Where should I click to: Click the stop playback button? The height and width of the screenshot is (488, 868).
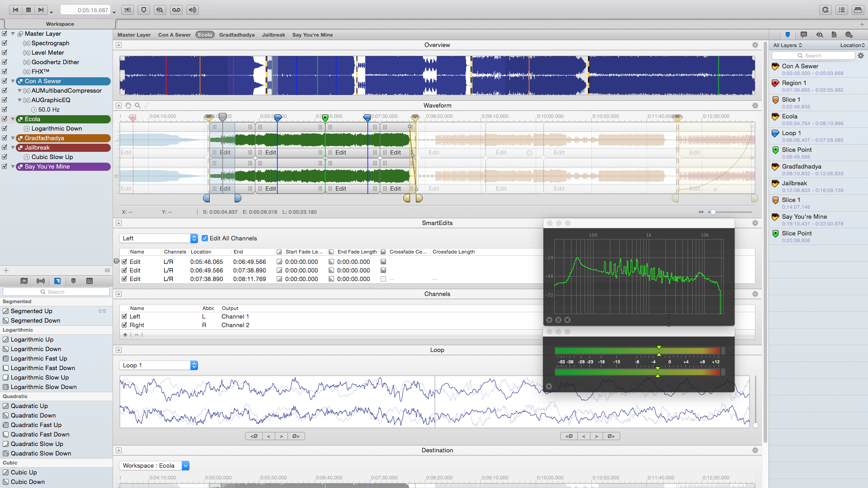(x=28, y=10)
